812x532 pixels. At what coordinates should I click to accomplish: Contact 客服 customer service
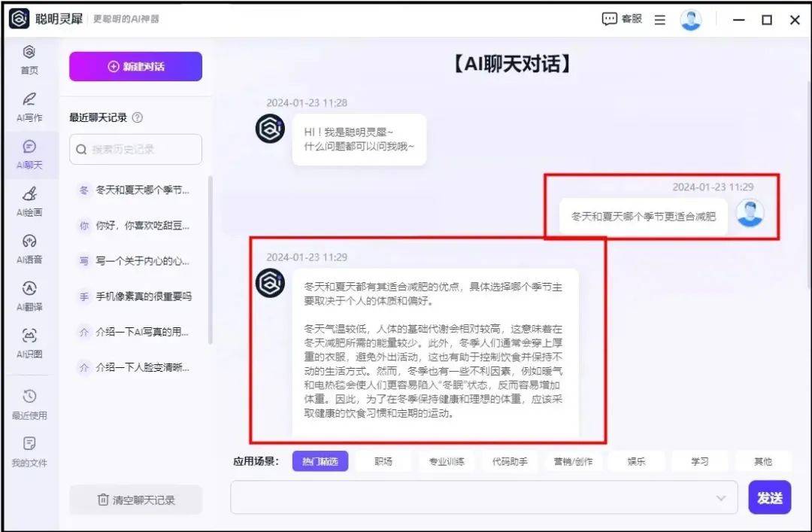pyautogui.click(x=622, y=19)
